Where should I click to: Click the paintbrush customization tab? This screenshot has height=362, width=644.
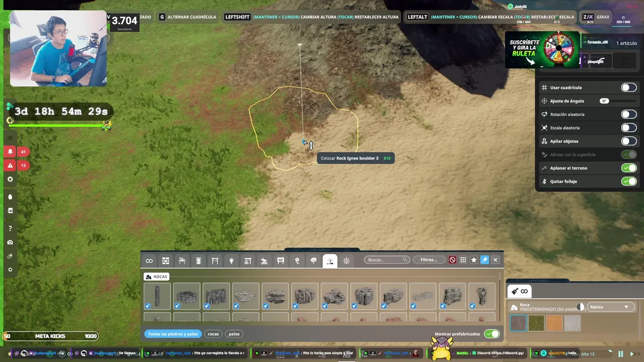pyautogui.click(x=519, y=291)
